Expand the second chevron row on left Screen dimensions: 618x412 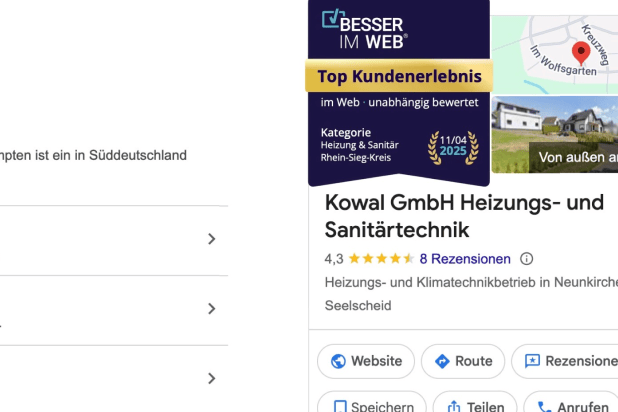click(211, 309)
